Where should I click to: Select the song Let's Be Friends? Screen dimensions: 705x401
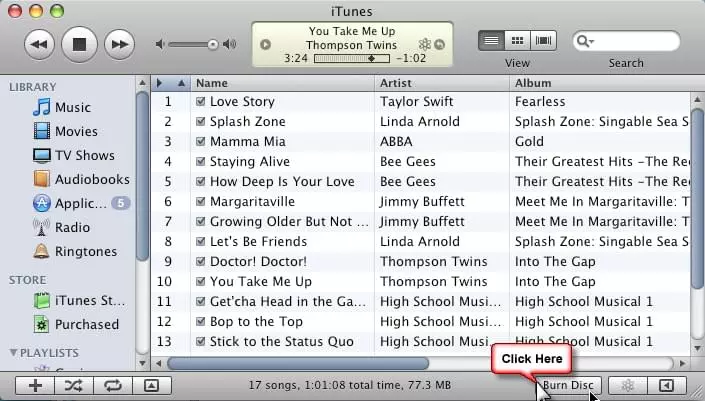(x=259, y=242)
